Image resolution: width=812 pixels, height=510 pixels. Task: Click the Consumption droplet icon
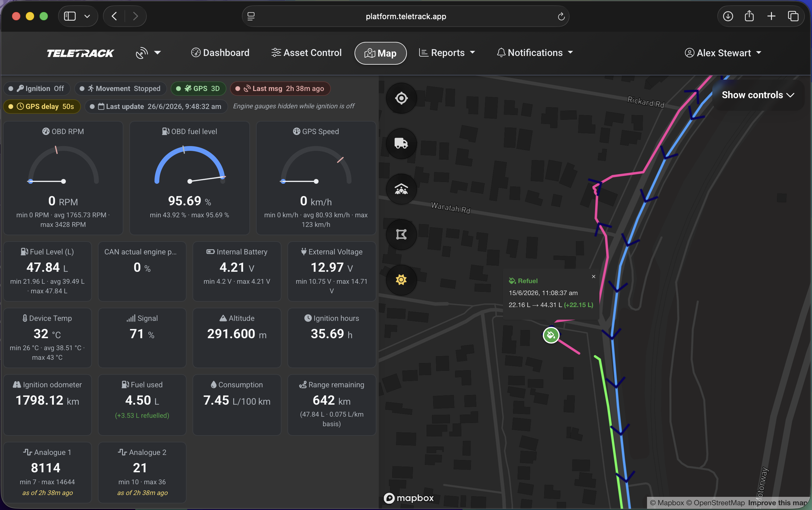click(213, 384)
